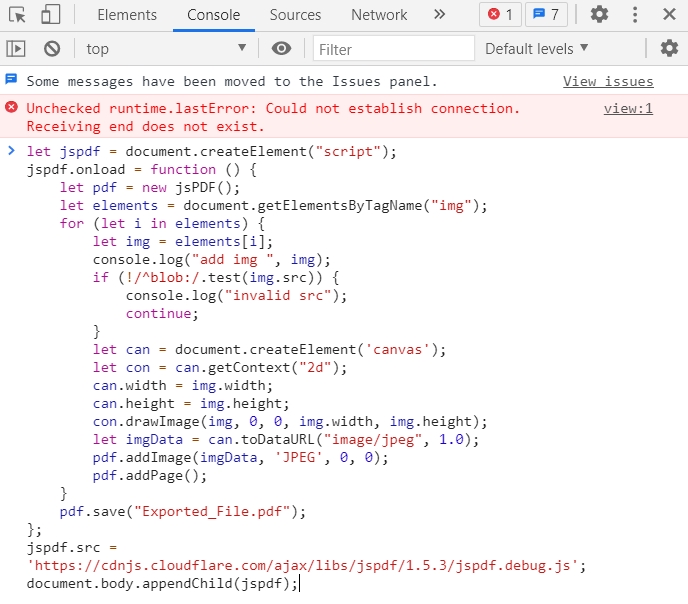Open the Network tab

pyautogui.click(x=379, y=15)
